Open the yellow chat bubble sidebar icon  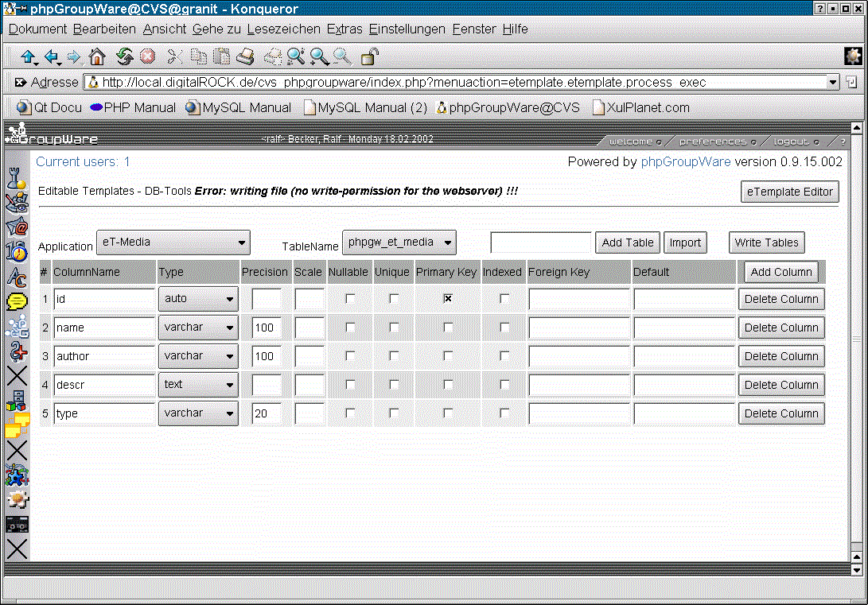17,301
